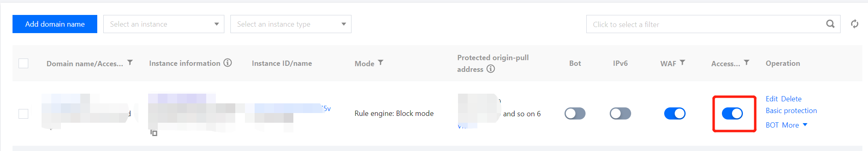
Task: Open the Domain name/Access column filter icon
Action: tap(130, 63)
